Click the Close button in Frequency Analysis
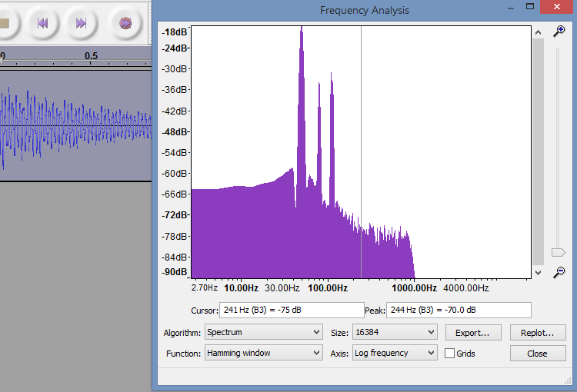577x392 pixels. (538, 354)
